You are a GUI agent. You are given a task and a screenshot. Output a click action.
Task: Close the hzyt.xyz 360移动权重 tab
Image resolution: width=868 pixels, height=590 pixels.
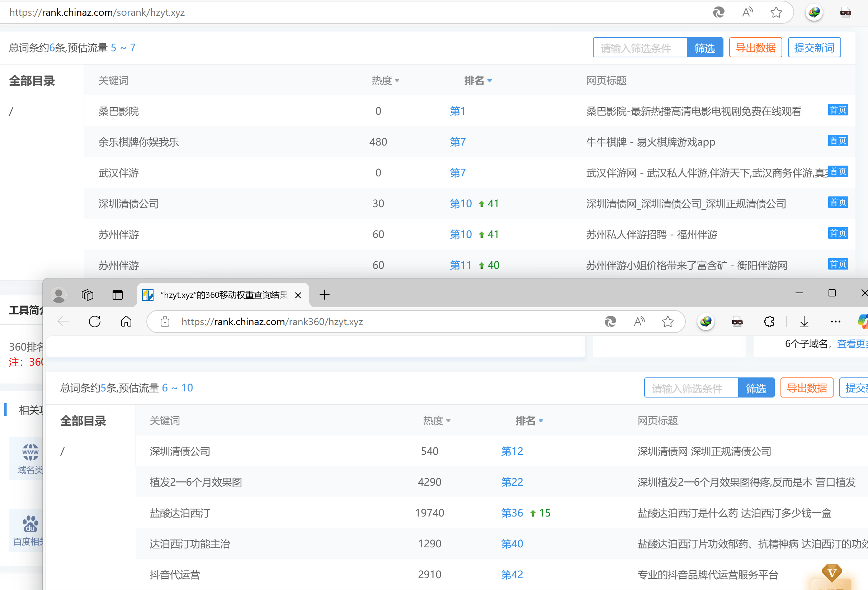point(298,295)
